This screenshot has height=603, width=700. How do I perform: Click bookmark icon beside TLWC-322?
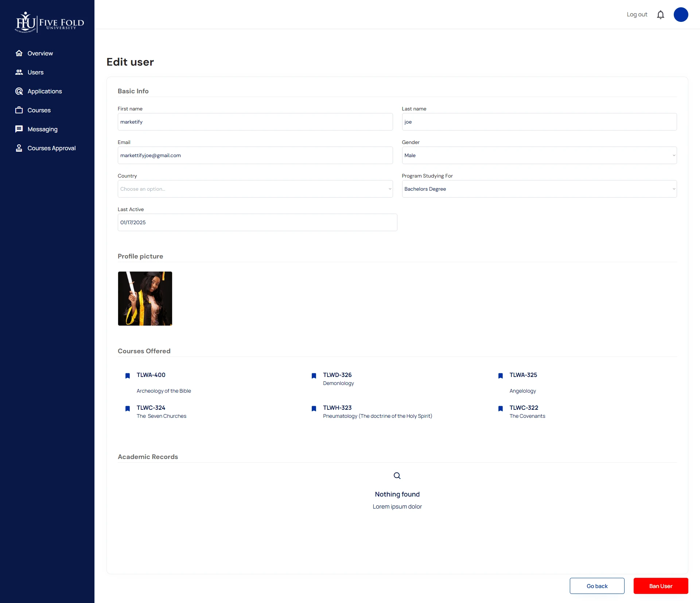pos(501,408)
